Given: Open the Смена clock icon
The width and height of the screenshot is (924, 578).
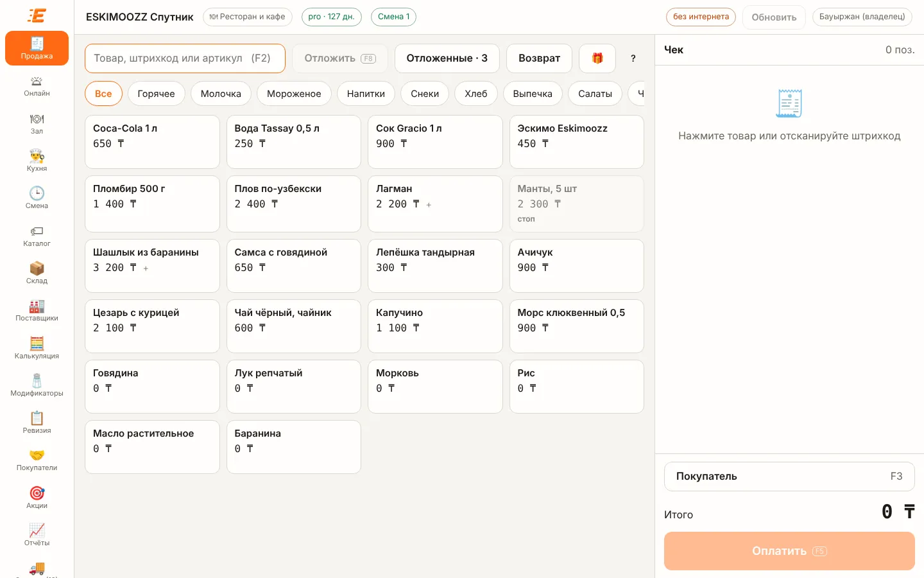Looking at the screenshot, I should coord(37,193).
